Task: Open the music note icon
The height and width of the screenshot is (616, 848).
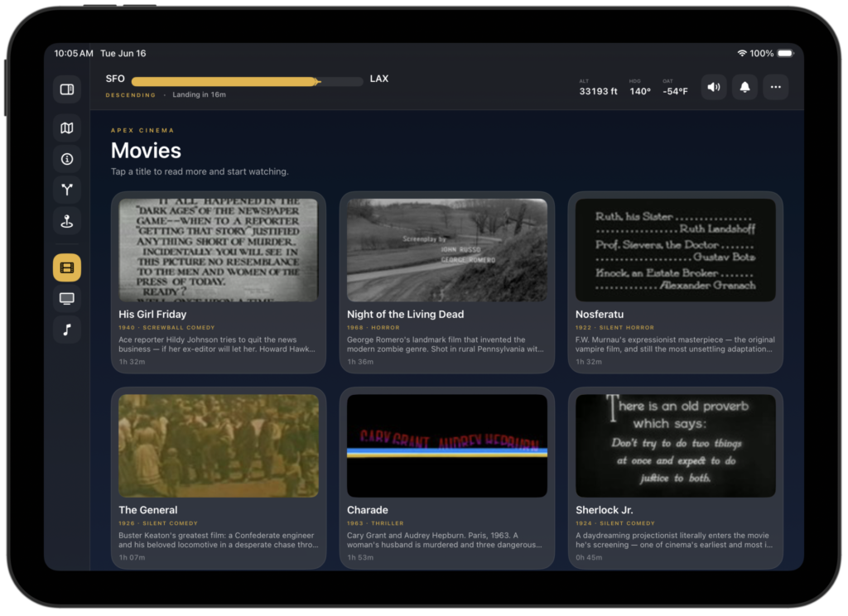Action: 67,330
